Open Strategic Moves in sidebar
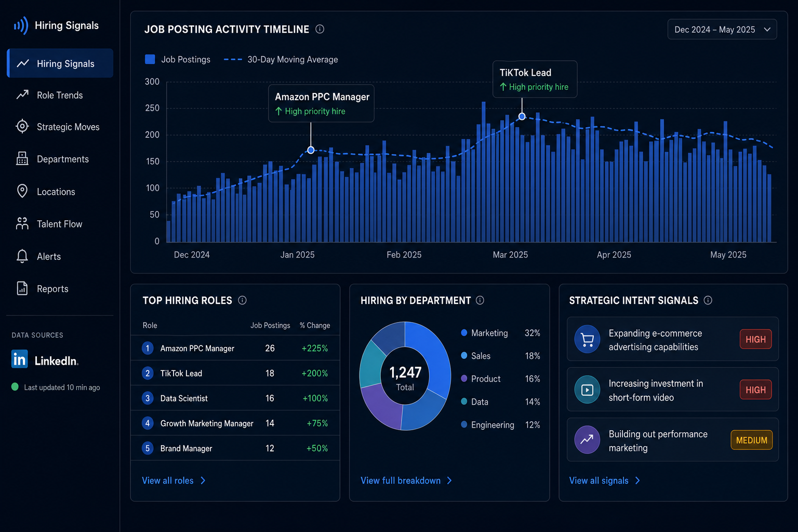This screenshot has width=798, height=532. tap(60, 127)
